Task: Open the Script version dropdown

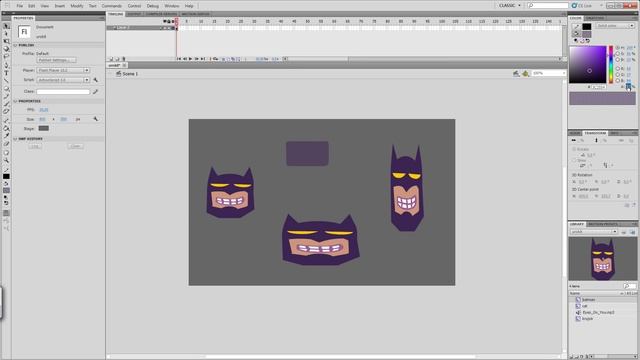Action: (x=63, y=80)
